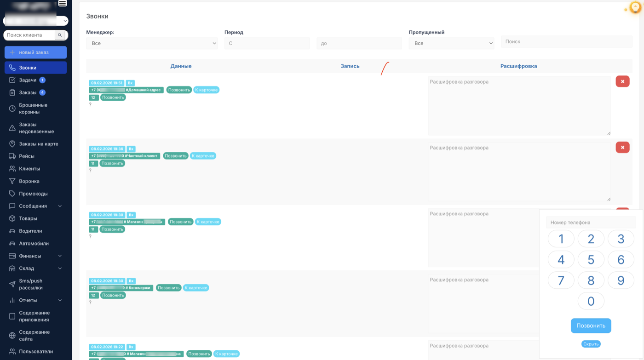Click the Номер телефона input field

(x=591, y=223)
